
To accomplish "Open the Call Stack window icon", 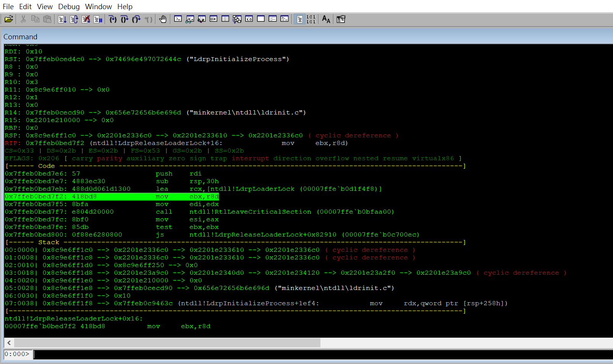I will [237, 19].
